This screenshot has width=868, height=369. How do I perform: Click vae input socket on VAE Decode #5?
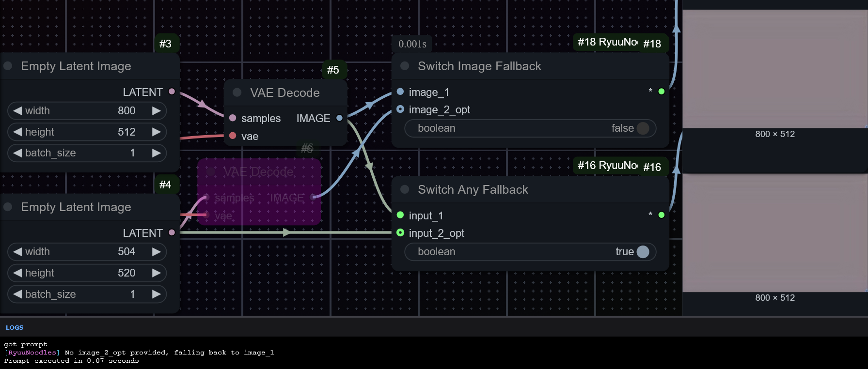click(233, 136)
